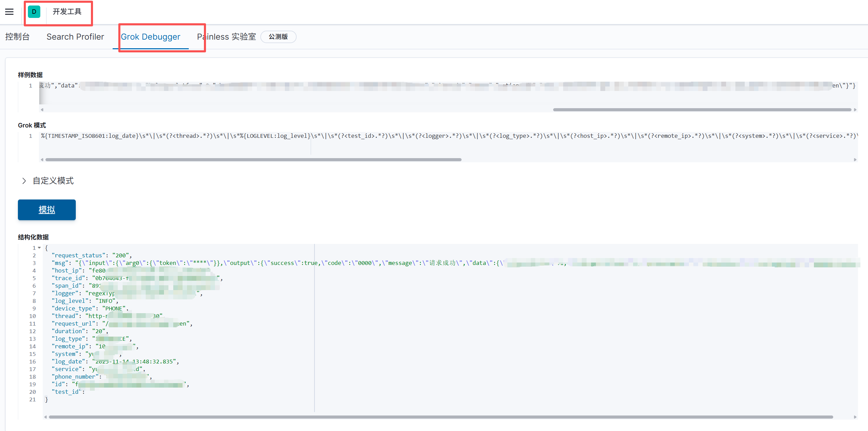Image resolution: width=868 pixels, height=431 pixels.
Task: Click the sample data horizontal scrollbar thumb
Action: click(x=702, y=110)
